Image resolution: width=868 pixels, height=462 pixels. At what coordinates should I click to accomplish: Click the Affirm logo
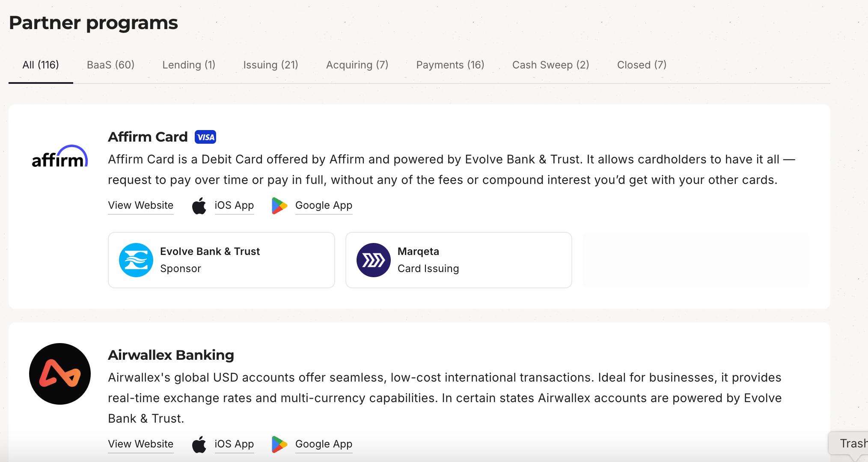coord(60,157)
